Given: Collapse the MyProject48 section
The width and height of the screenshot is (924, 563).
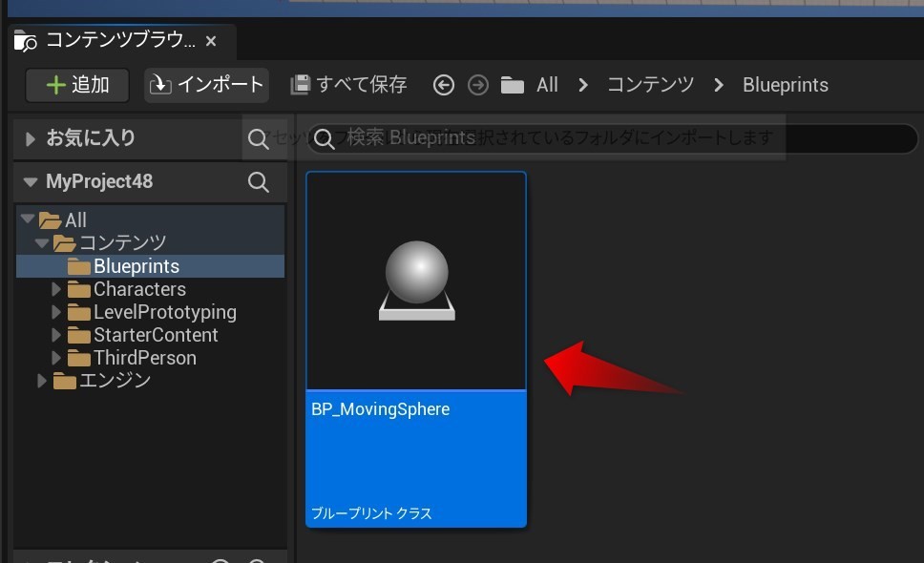Looking at the screenshot, I should click(30, 181).
